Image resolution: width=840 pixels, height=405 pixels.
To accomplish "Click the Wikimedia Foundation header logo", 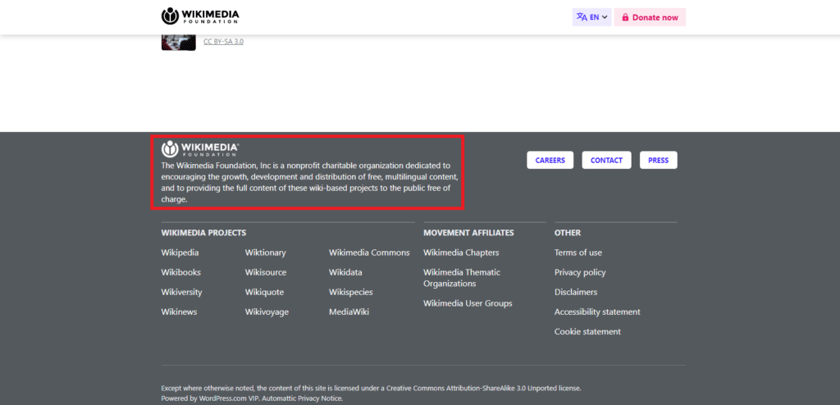I will click(200, 16).
